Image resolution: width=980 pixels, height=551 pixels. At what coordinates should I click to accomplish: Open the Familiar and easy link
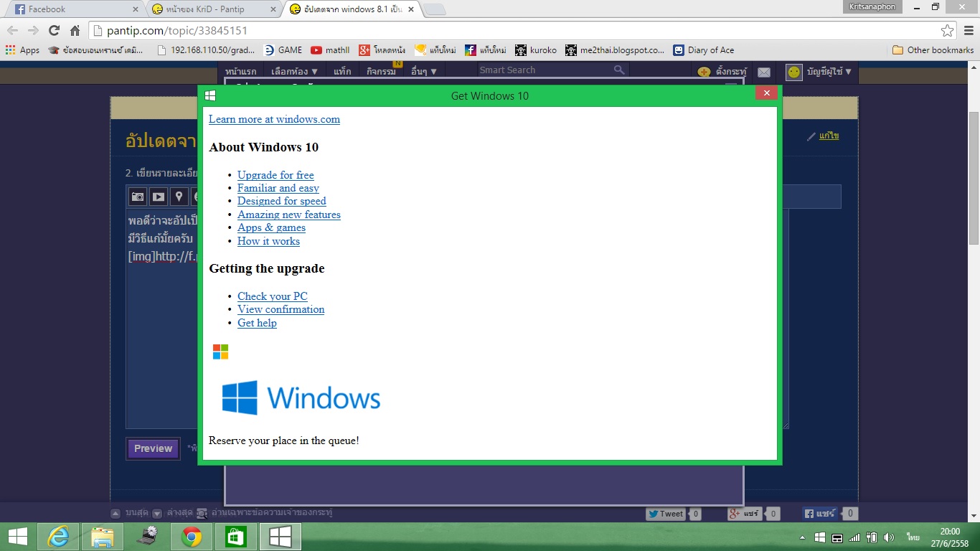[278, 188]
